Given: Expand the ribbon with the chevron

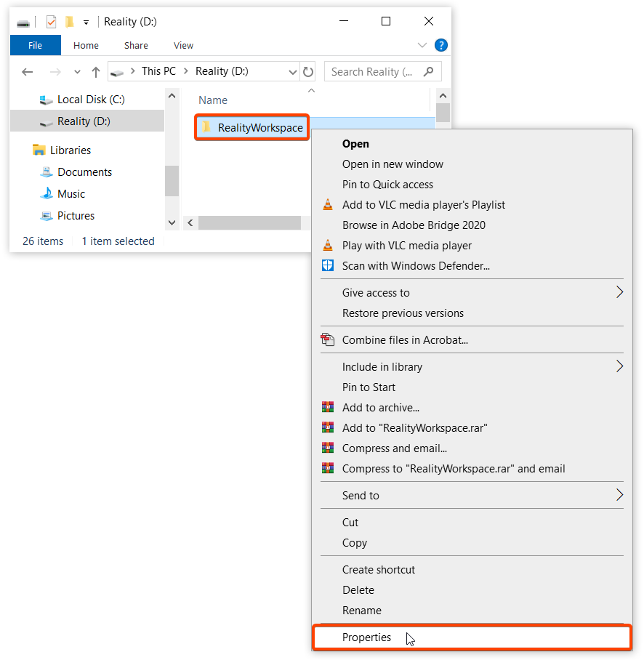Looking at the screenshot, I should point(422,45).
